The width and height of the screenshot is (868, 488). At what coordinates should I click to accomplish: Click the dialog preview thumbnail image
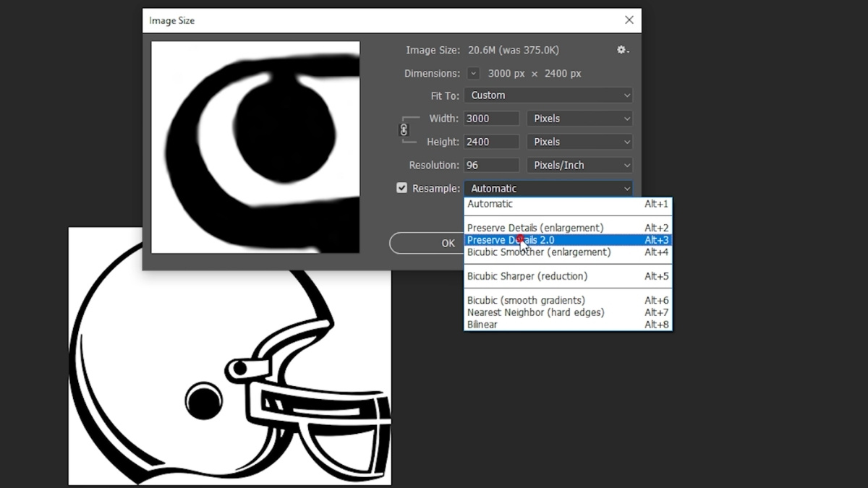255,147
